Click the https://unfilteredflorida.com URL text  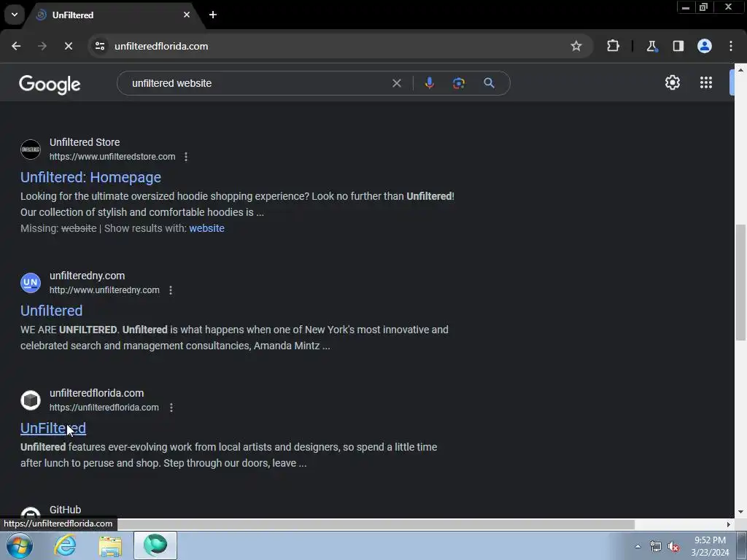click(104, 408)
